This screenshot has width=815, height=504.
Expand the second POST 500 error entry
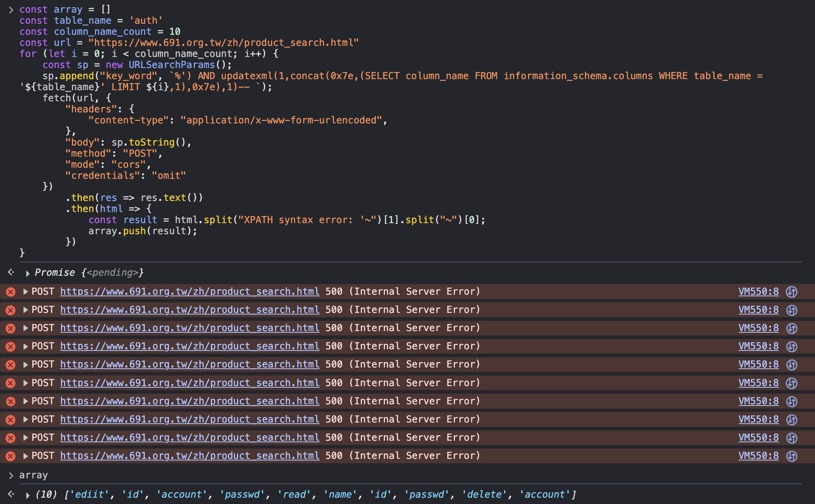coord(25,310)
